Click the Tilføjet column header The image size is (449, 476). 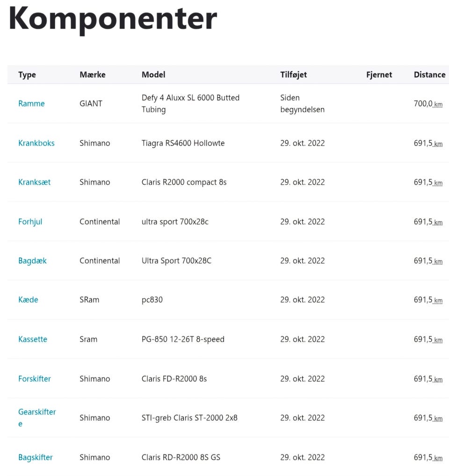(x=294, y=75)
